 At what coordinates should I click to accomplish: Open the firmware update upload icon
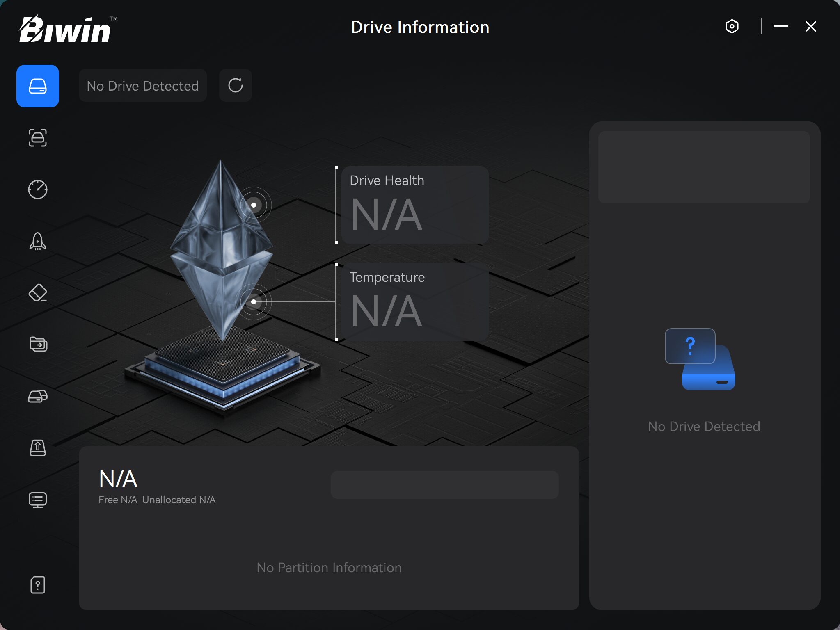coord(38,447)
